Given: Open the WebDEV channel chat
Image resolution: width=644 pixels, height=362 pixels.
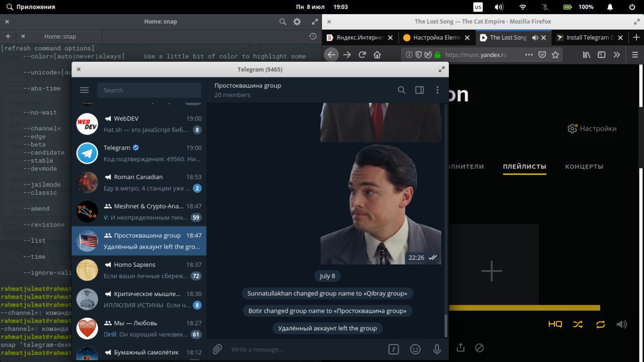Looking at the screenshot, I should pos(139,124).
